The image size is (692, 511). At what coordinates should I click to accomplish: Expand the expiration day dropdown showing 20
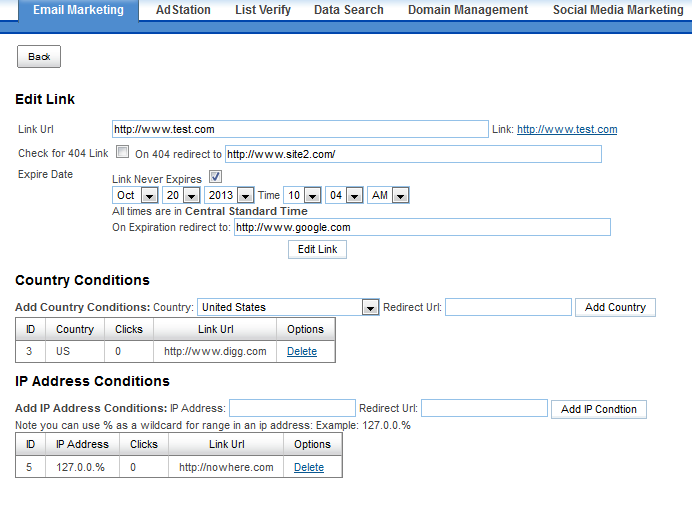click(x=181, y=195)
